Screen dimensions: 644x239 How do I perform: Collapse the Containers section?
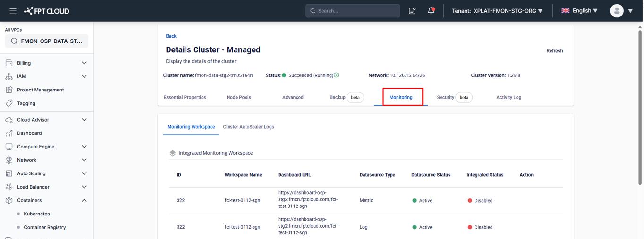84,200
